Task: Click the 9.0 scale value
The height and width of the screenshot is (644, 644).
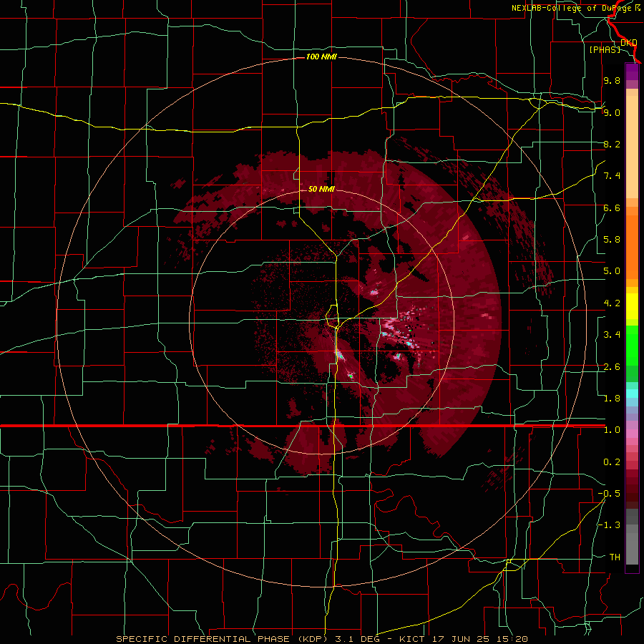Action: (612, 112)
